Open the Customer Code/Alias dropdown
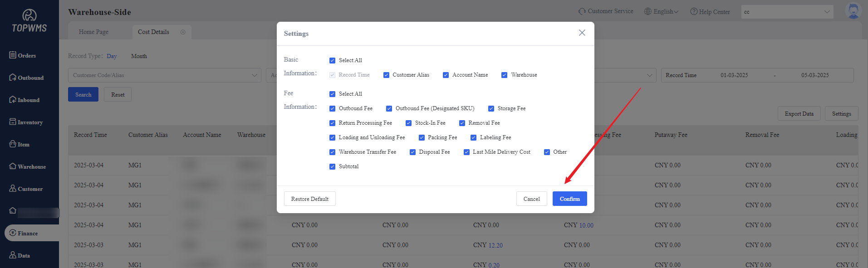This screenshot has width=868, height=268. coord(164,75)
